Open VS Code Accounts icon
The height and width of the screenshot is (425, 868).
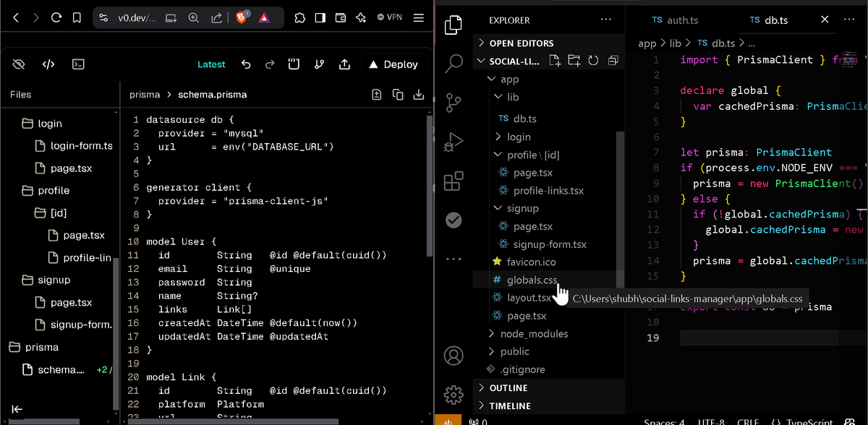pyautogui.click(x=454, y=356)
